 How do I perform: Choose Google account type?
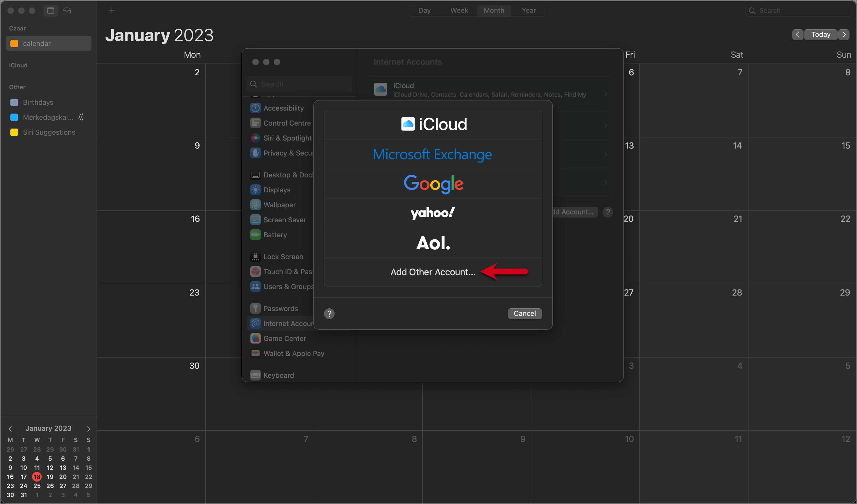[433, 184]
